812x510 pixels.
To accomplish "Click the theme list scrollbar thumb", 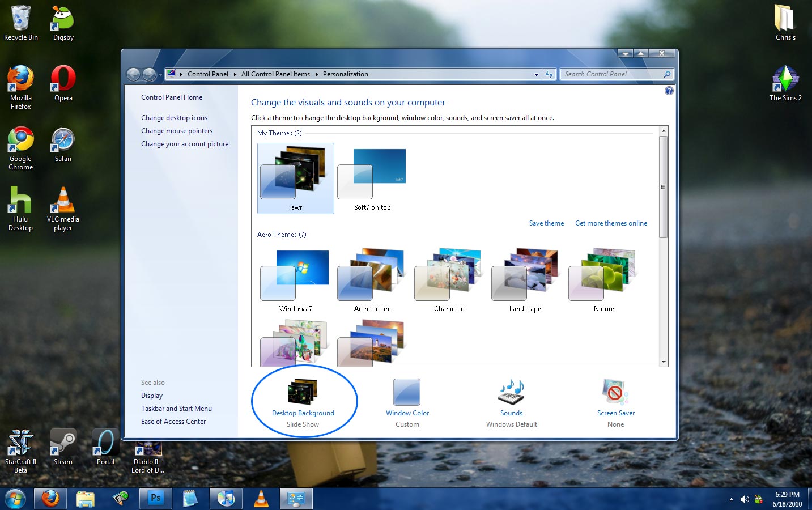I will pos(663,187).
